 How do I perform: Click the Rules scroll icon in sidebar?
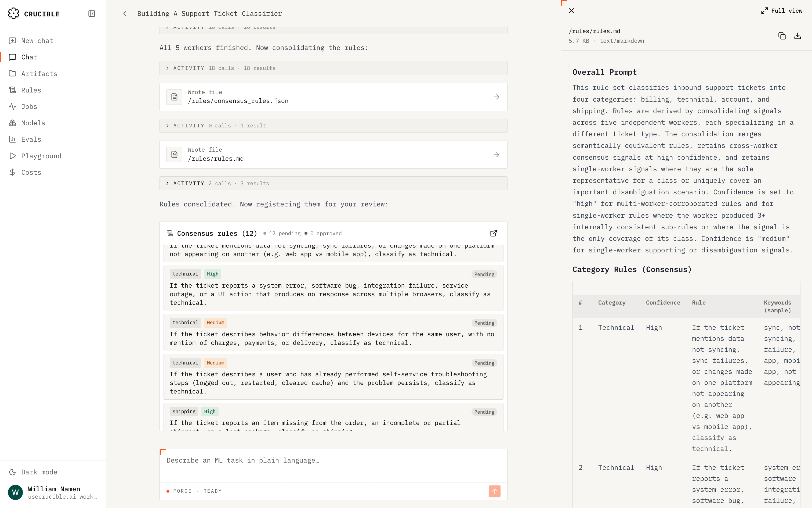12,90
